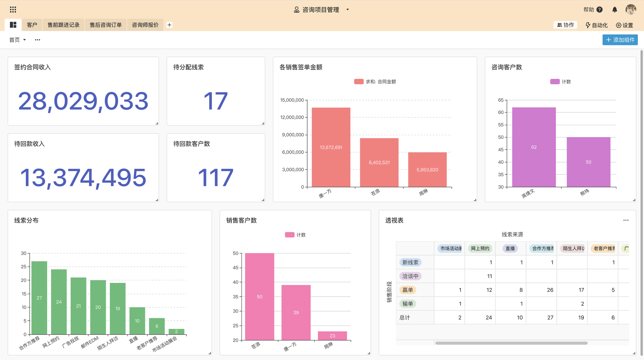Image resolution: width=644 pixels, height=360 pixels.
Task: Click the 待回款收入 value 13,374,495
Action: coord(83,178)
